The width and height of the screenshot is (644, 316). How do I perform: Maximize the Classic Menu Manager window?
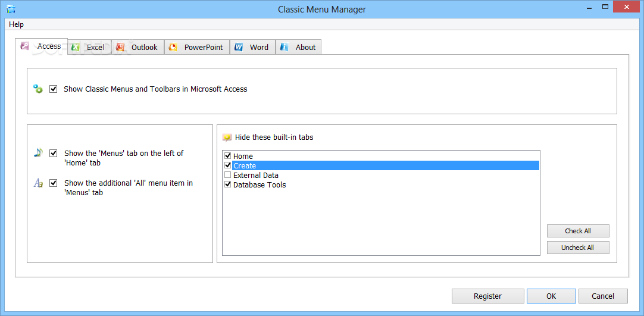click(605, 7)
